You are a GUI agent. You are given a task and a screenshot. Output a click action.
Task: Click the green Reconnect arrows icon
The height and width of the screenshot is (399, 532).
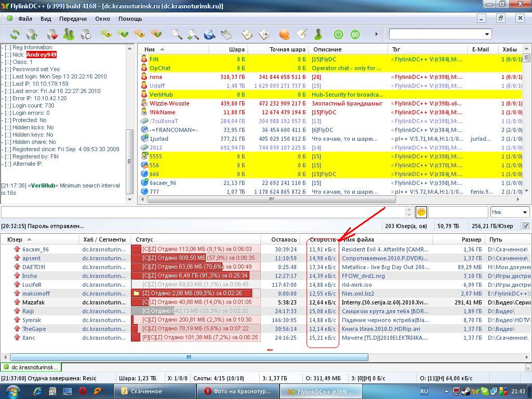[15, 34]
